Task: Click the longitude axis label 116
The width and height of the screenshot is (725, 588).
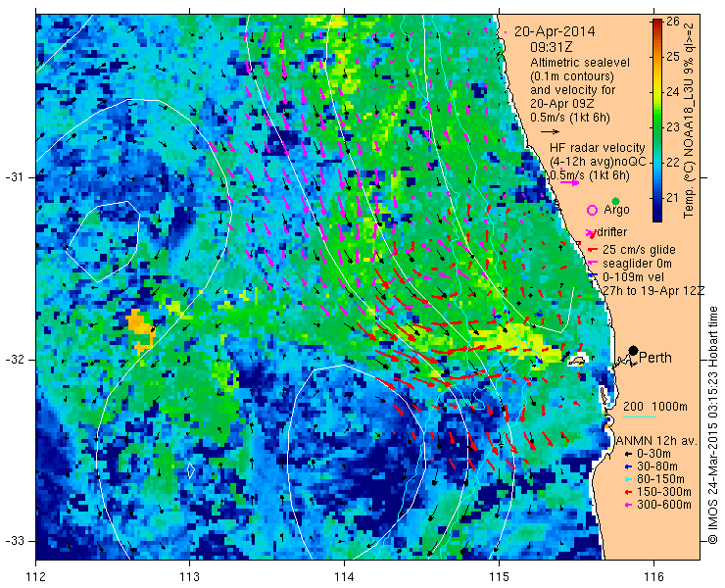Action: point(653,577)
